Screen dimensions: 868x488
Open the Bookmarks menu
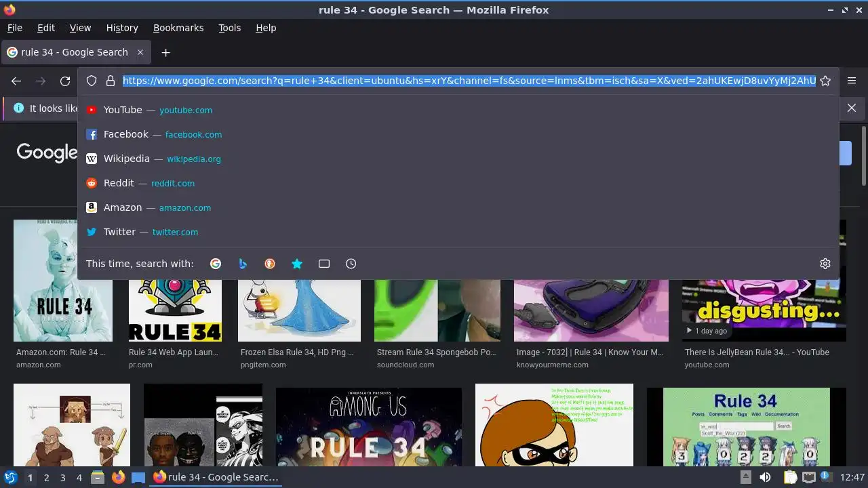click(x=178, y=28)
